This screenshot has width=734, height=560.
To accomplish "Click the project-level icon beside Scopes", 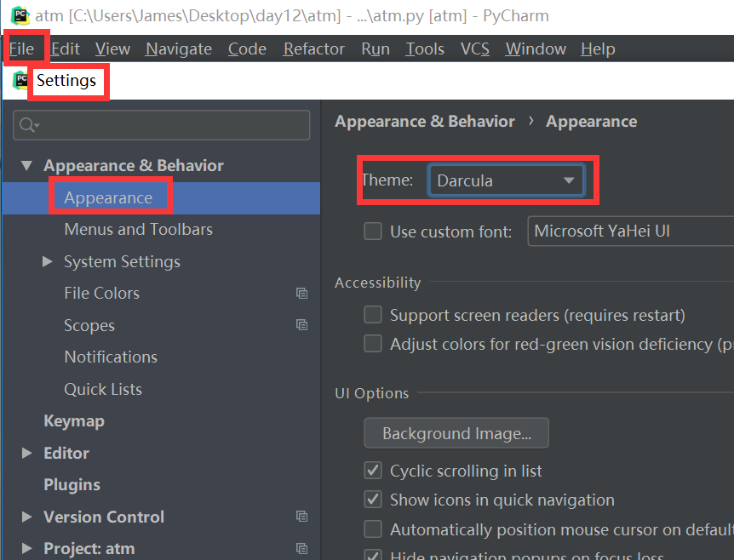I will point(302,325).
